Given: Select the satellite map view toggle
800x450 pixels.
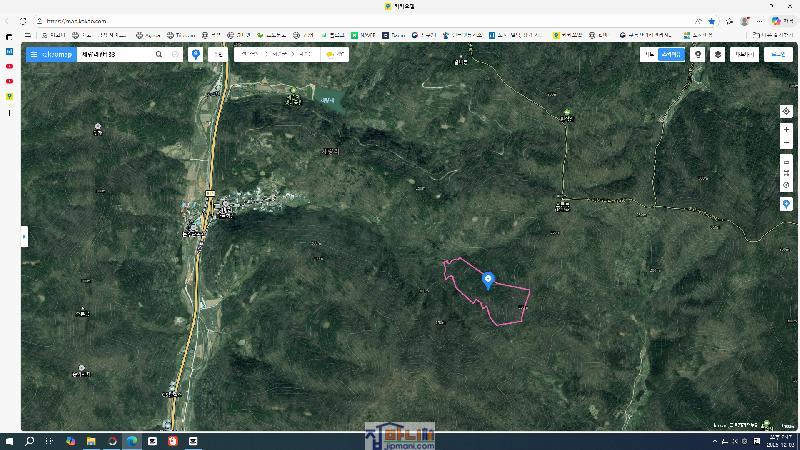Looking at the screenshot, I should tap(671, 55).
